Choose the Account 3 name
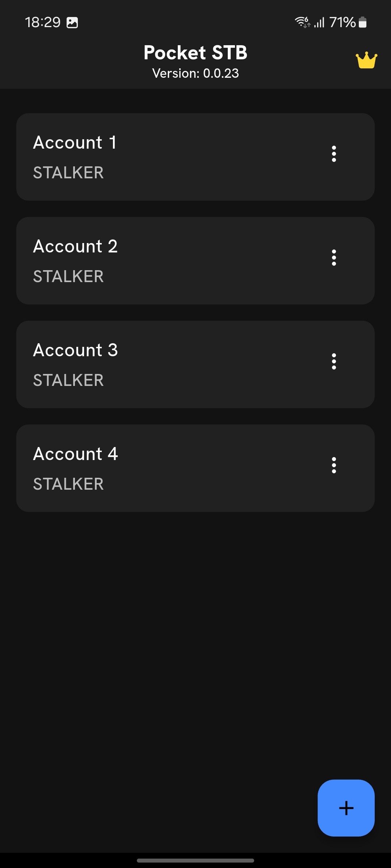391x868 pixels. click(75, 350)
